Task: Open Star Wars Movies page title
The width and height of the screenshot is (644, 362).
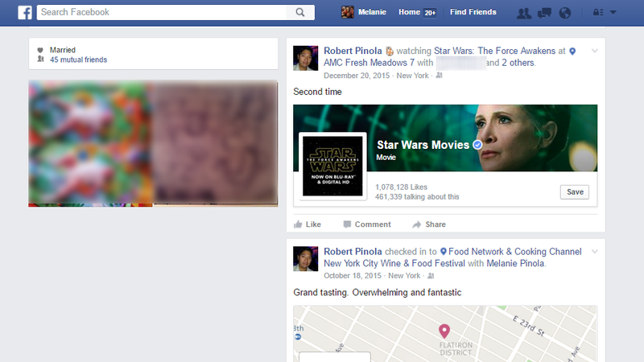Action: pyautogui.click(x=423, y=145)
